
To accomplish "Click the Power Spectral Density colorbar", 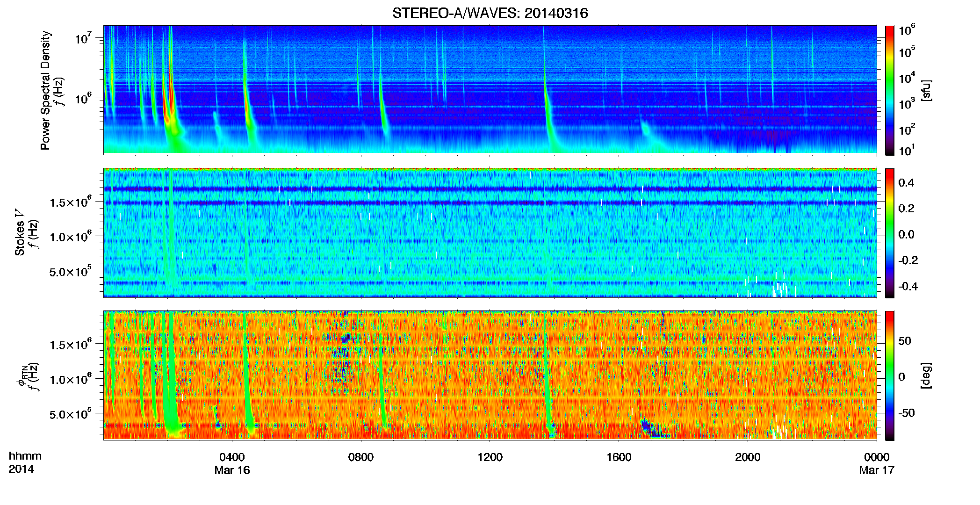I will point(890,90).
